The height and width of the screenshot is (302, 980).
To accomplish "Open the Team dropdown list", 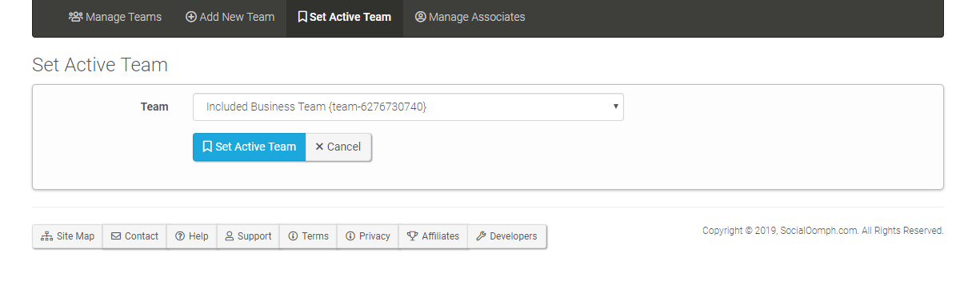I will pyautogui.click(x=408, y=107).
